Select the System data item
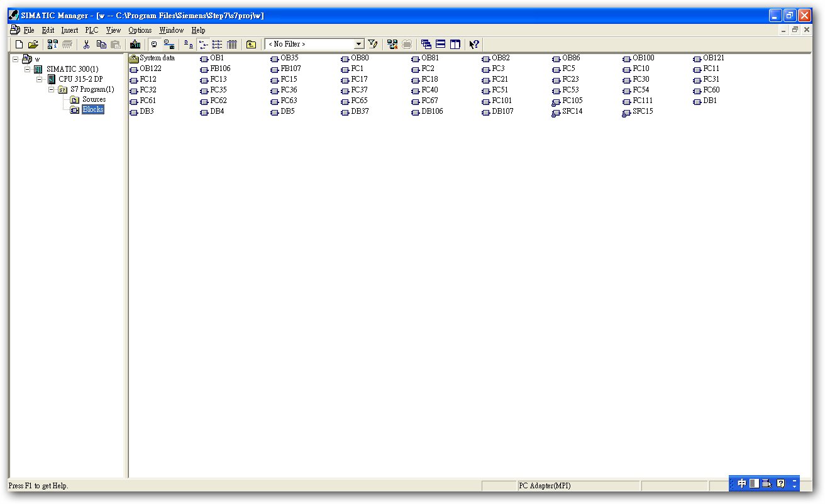Image resolution: width=825 pixels, height=504 pixels. (x=157, y=58)
